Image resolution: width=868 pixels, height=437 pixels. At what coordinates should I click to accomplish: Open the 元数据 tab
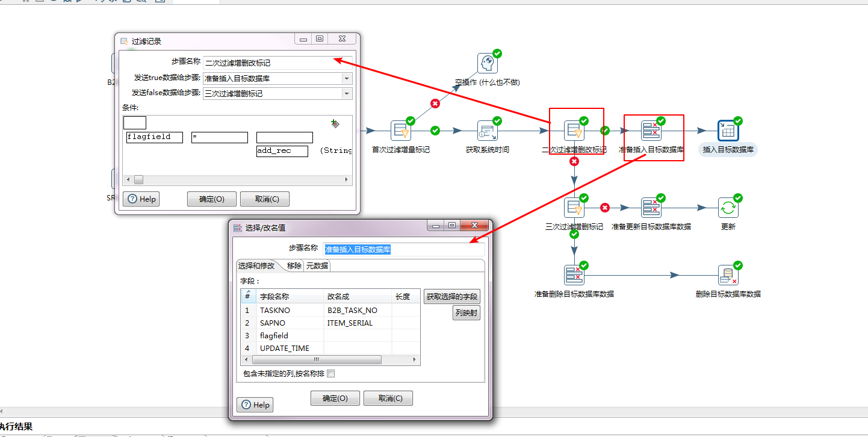[x=317, y=265]
